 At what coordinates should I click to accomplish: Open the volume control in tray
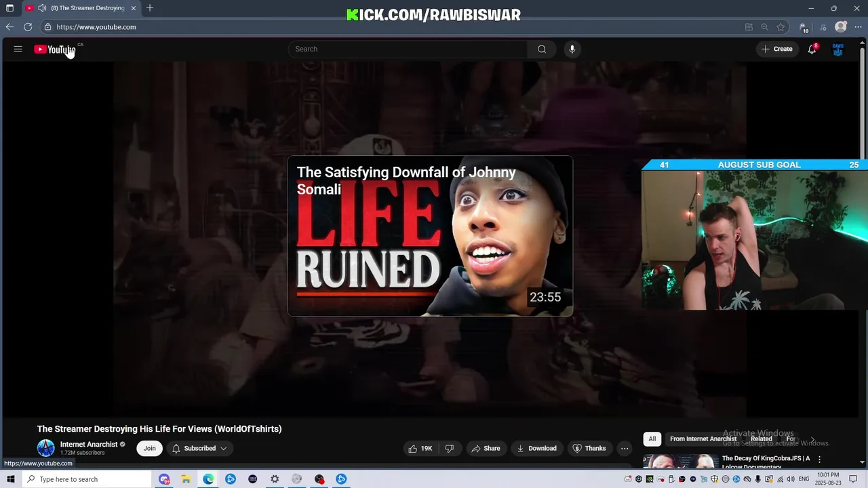pos(790,479)
